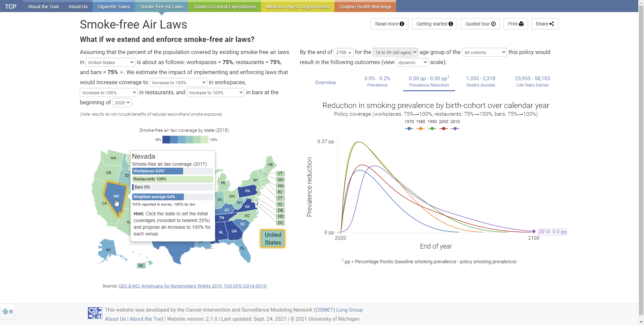
Task: Select the Deaths Avoided tab
Action: [x=481, y=82]
